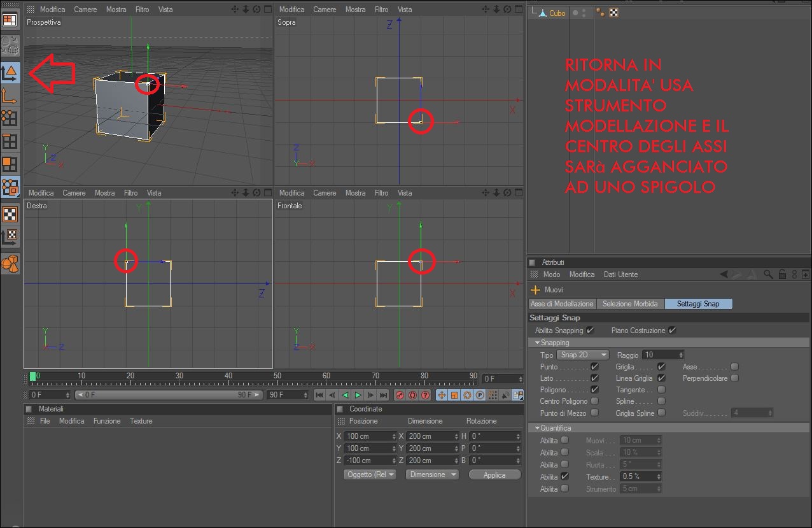
Task: Click the checkered texture tag on Cubo
Action: 613,13
